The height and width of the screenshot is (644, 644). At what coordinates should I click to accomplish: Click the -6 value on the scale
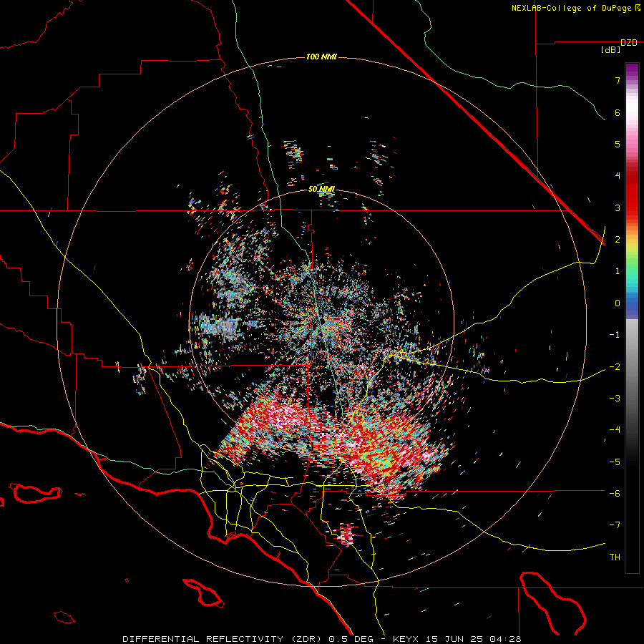click(615, 494)
